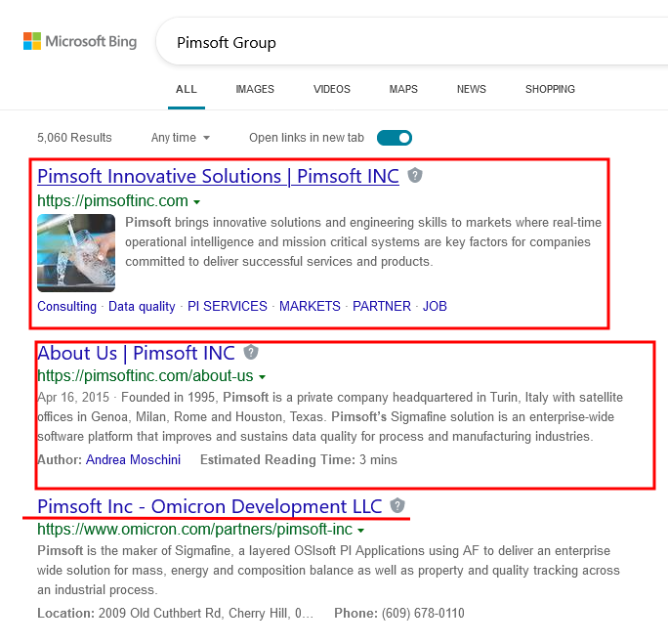Click the Location: 2009 Old Cuthbert Rd text

(x=175, y=613)
